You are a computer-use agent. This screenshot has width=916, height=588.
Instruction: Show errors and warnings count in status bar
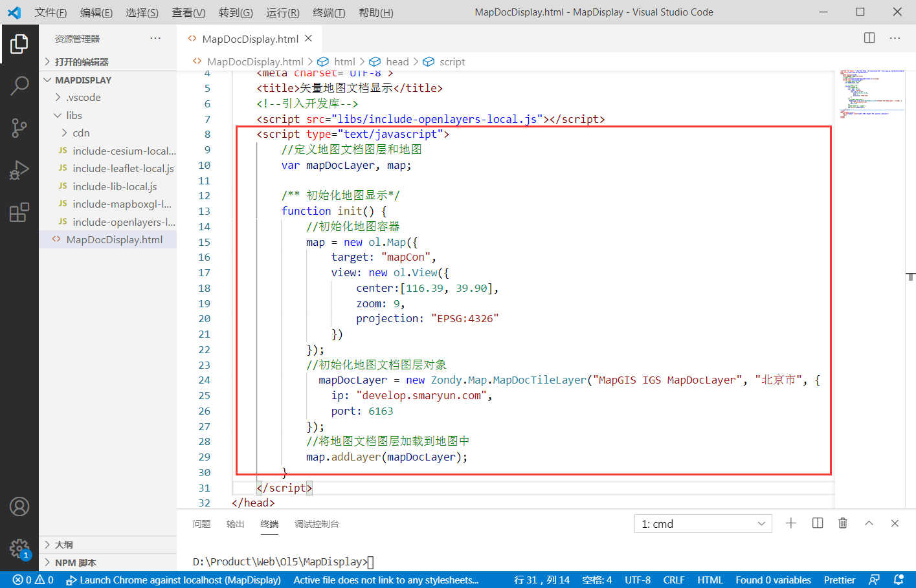[34, 580]
